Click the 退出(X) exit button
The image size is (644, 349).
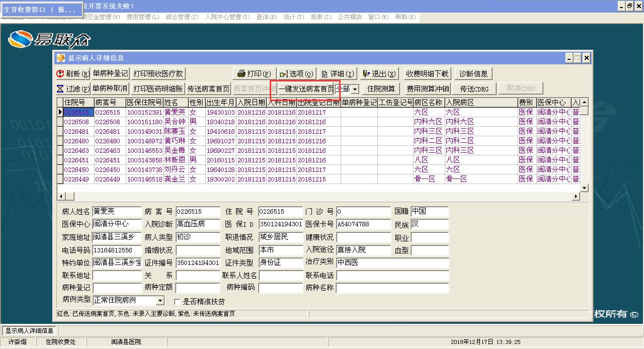379,74
